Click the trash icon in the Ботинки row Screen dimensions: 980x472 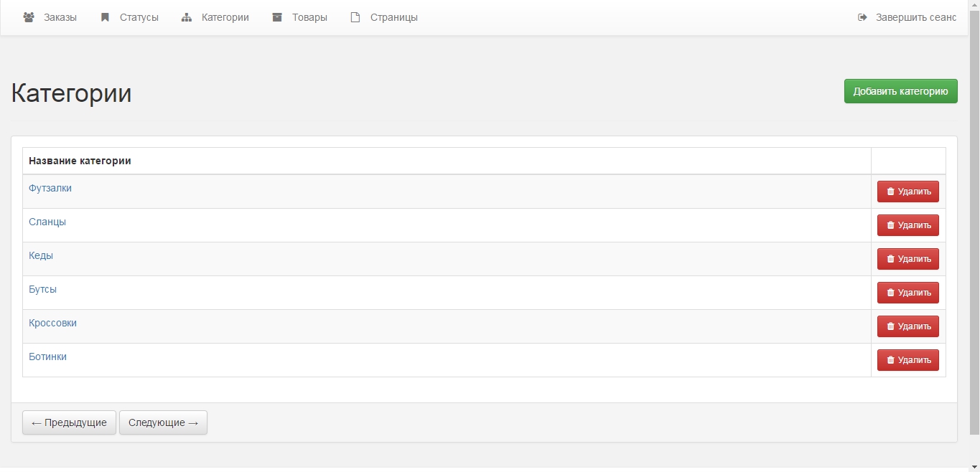click(x=891, y=360)
